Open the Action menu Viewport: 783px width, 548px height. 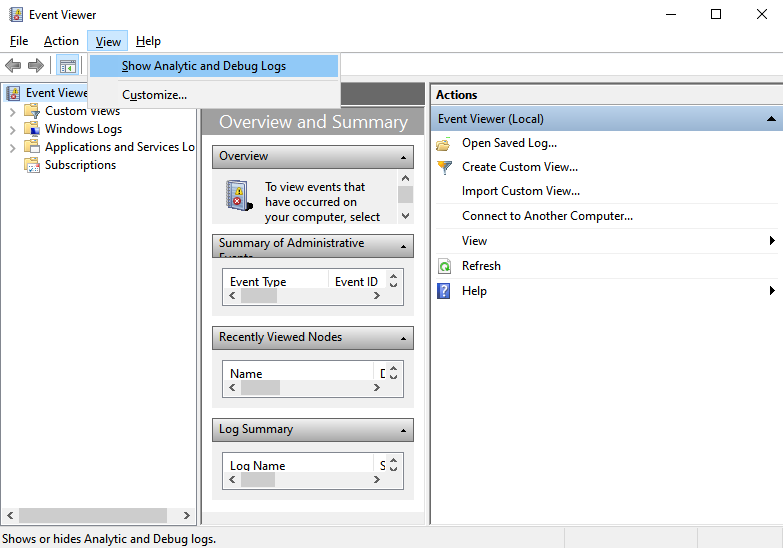[x=61, y=41]
